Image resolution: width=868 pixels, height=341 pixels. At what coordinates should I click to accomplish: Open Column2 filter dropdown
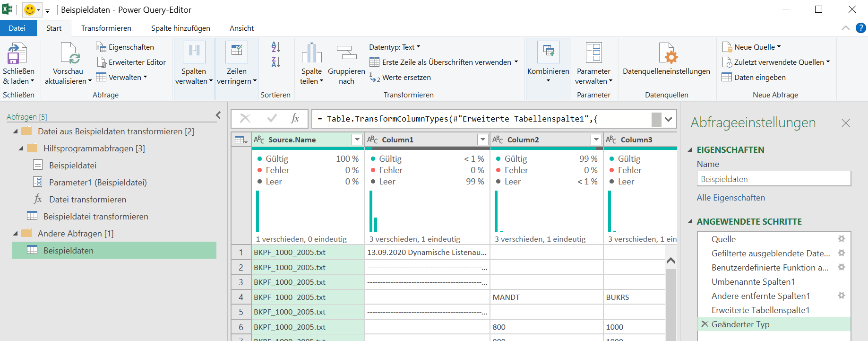(x=596, y=140)
